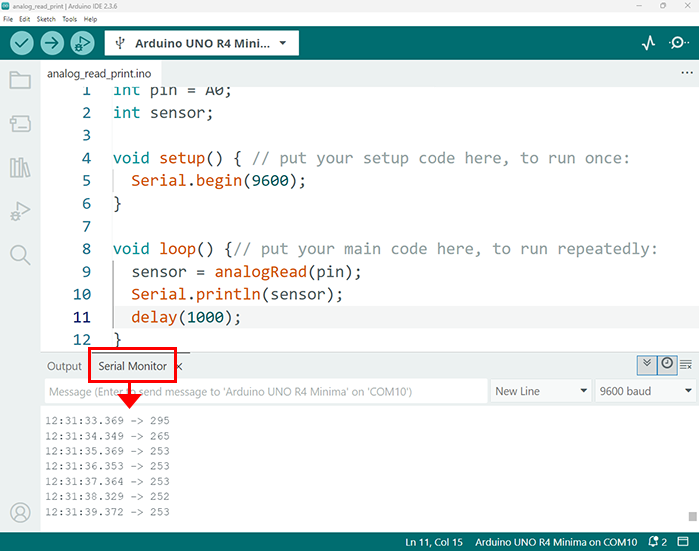Open the New Line ending dropdown
Screen dimensions: 700x551
(541, 391)
